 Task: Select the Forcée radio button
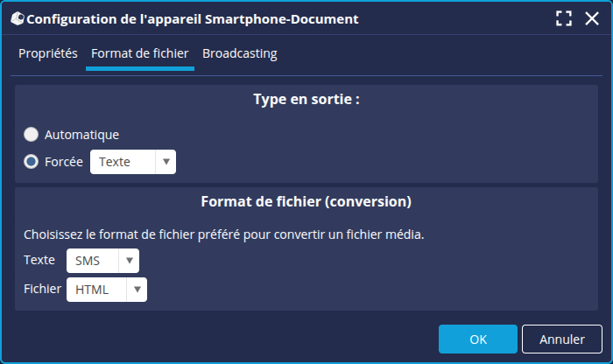point(31,162)
